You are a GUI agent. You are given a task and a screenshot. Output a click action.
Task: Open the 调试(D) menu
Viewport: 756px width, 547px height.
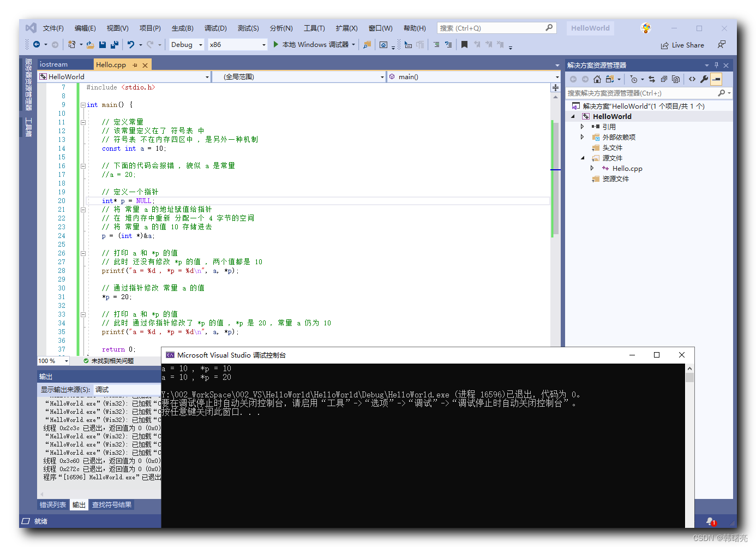tap(215, 28)
